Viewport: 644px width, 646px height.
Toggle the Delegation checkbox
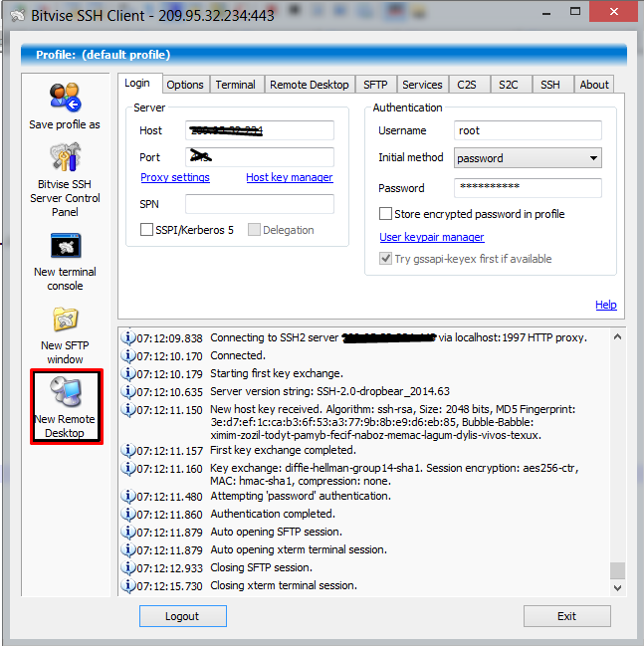point(254,230)
